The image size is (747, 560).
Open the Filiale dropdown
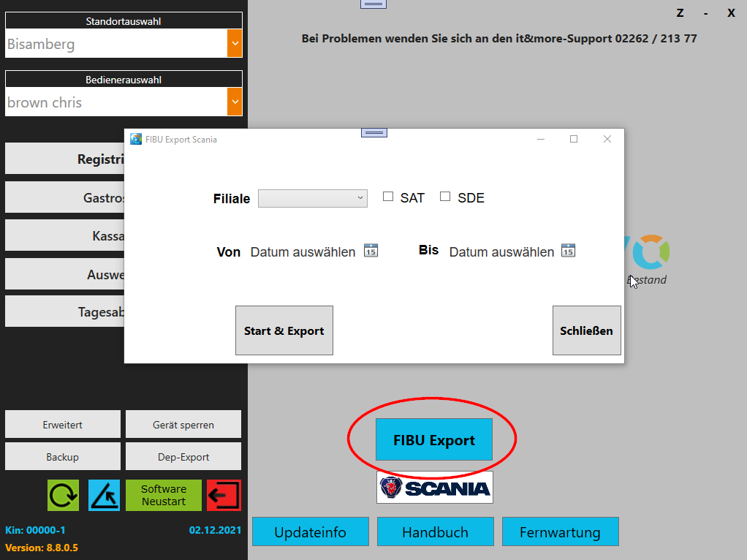[313, 198]
